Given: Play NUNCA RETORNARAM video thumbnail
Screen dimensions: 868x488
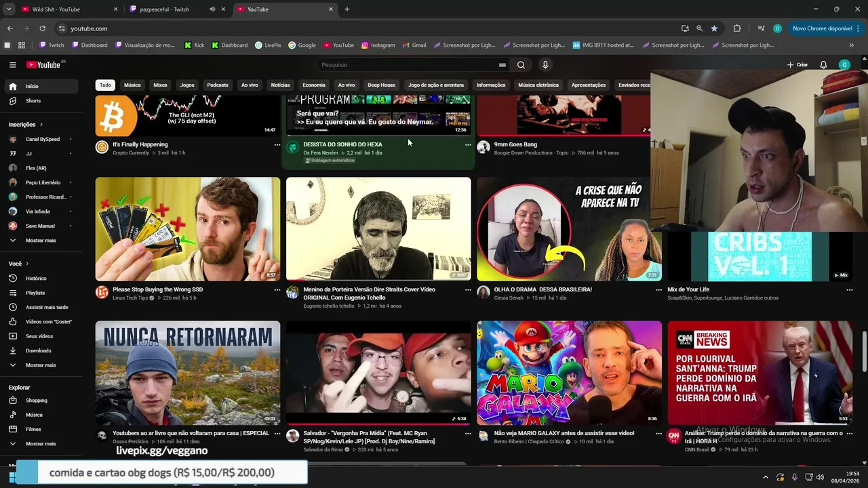Looking at the screenshot, I should pyautogui.click(x=188, y=373).
